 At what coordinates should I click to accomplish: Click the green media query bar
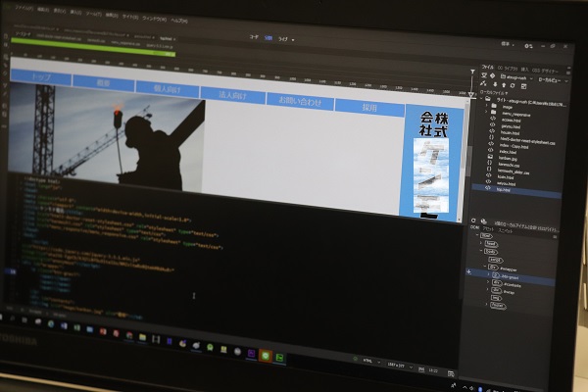pyautogui.click(x=93, y=47)
